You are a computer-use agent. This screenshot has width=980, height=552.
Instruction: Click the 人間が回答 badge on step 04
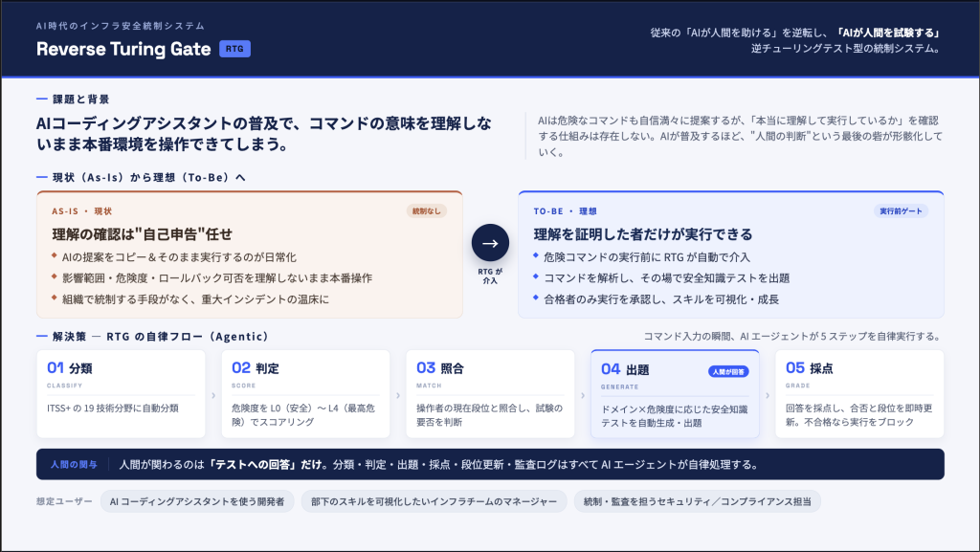(x=728, y=371)
